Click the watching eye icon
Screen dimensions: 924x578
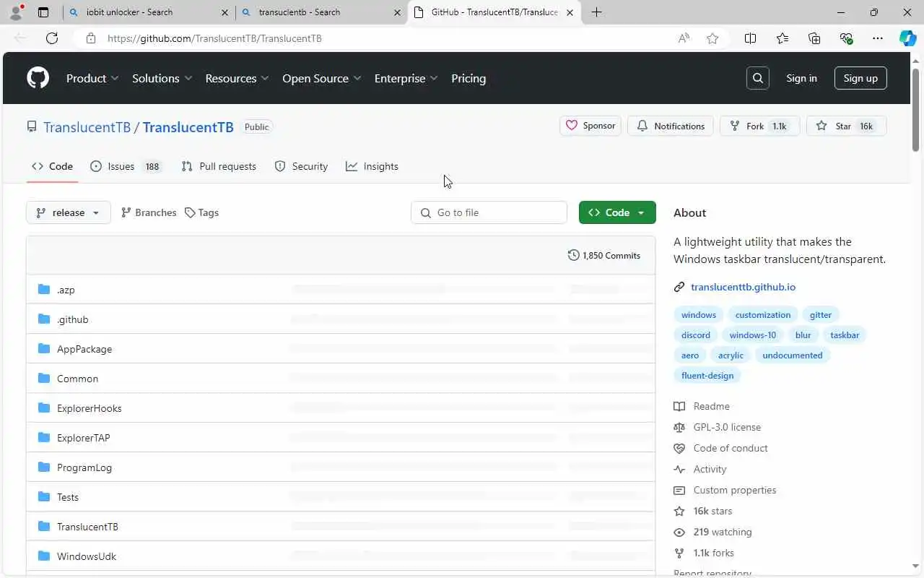tap(679, 532)
